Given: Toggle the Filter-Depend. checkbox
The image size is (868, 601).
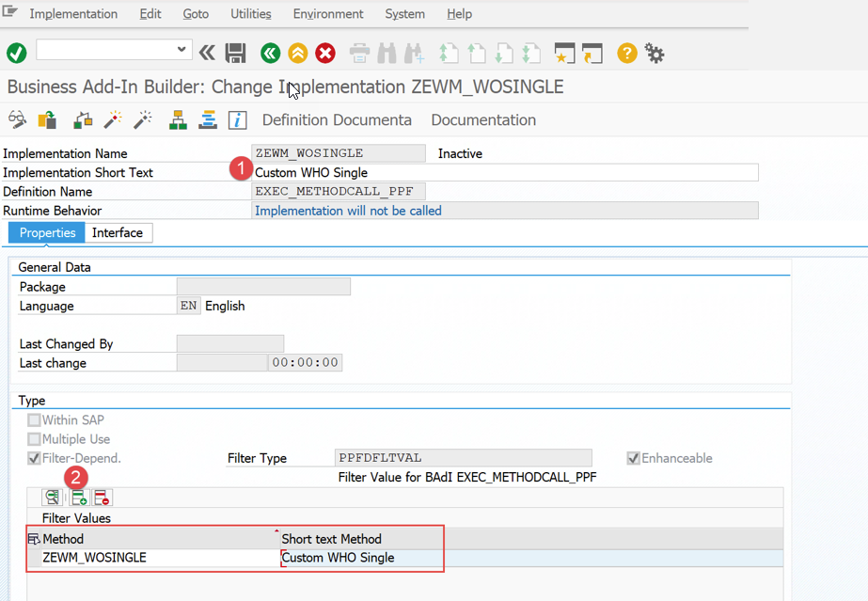Looking at the screenshot, I should pos(34,458).
